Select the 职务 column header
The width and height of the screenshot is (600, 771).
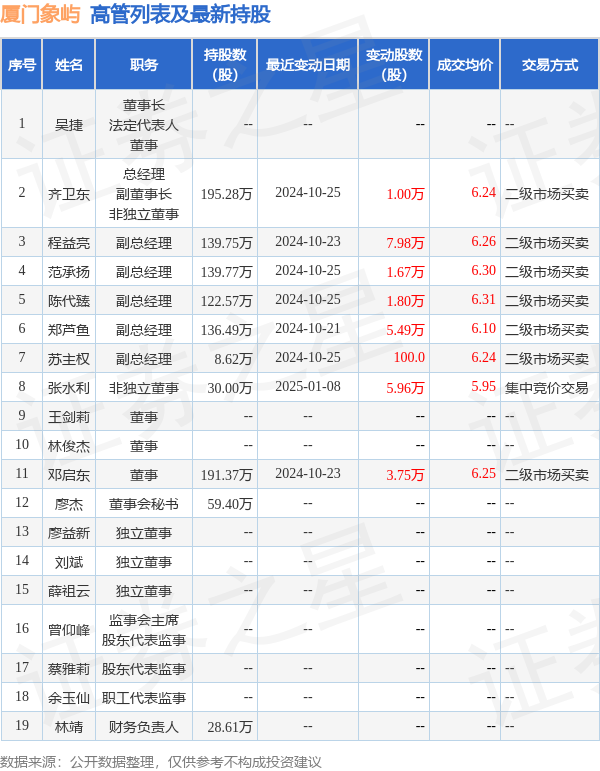[144, 65]
